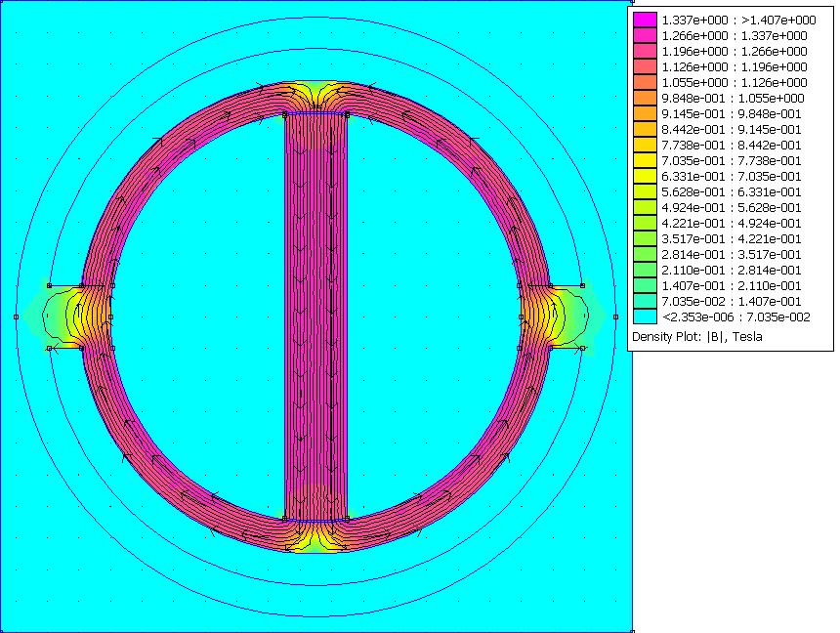Select the 1.407e-001 : 2.110e-001 legend swatch

(645, 285)
